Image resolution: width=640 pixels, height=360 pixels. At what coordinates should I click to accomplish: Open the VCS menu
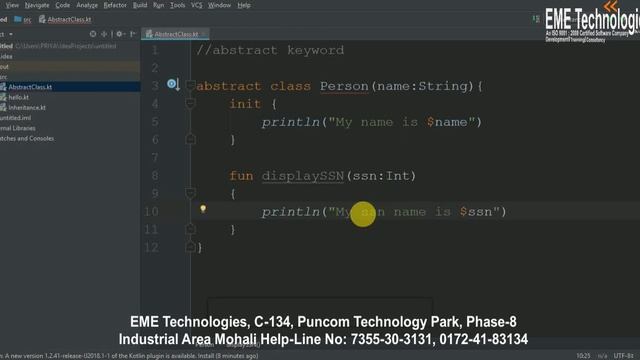tap(196, 5)
